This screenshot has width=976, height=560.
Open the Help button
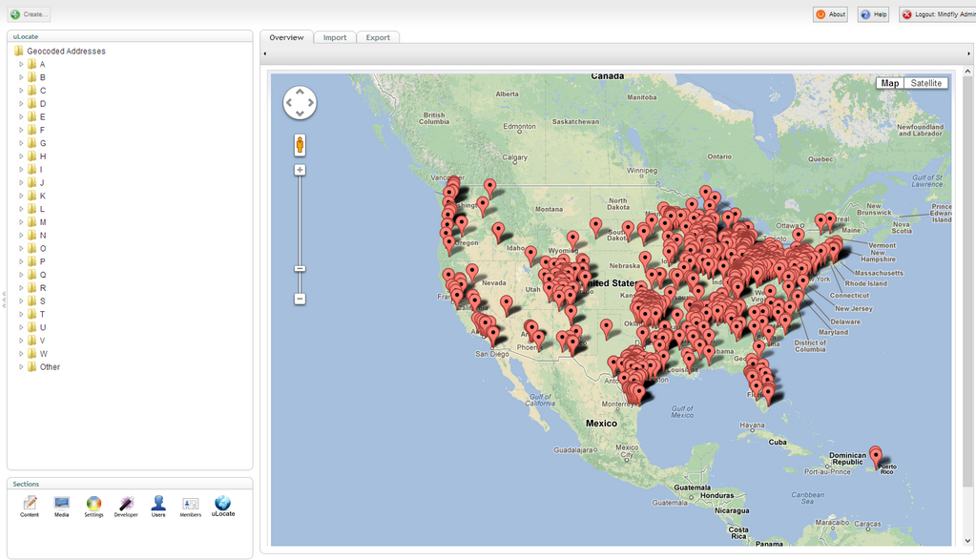pyautogui.click(x=873, y=14)
